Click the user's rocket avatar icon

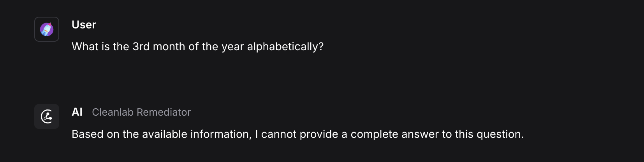47,29
